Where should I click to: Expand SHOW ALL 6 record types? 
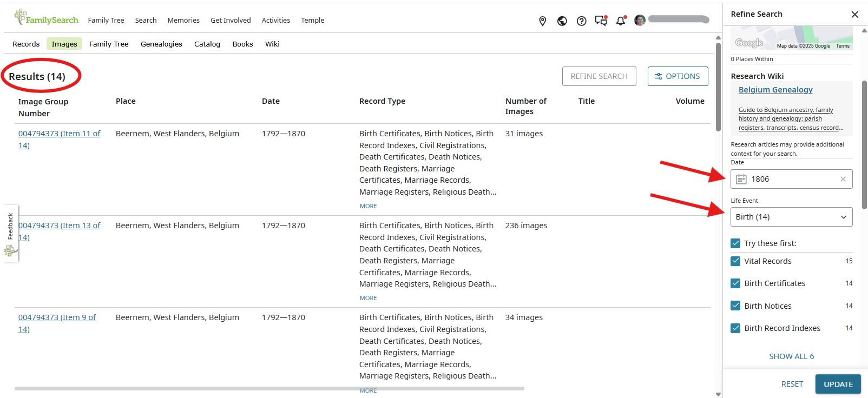coord(791,356)
